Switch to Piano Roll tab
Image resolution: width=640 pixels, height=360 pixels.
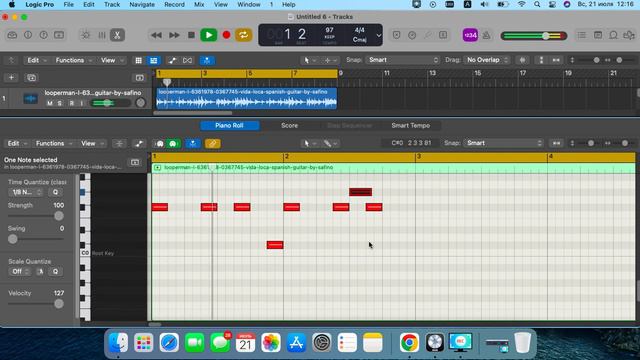pyautogui.click(x=229, y=126)
